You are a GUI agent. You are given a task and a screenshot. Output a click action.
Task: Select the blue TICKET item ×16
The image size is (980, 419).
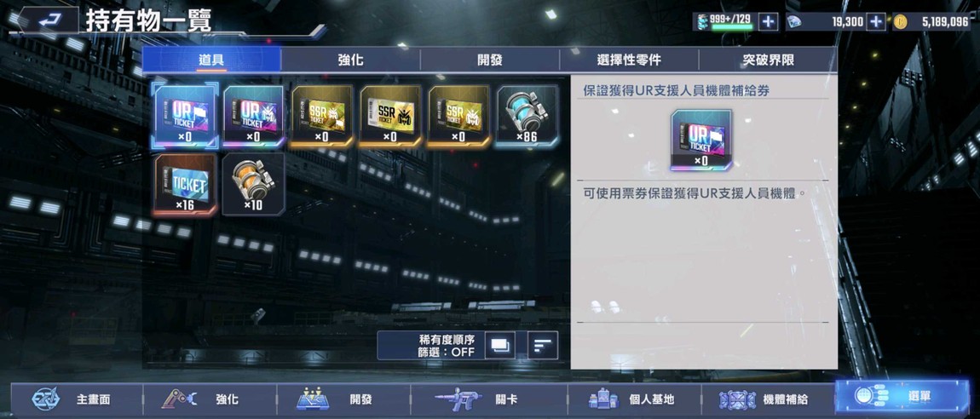185,184
